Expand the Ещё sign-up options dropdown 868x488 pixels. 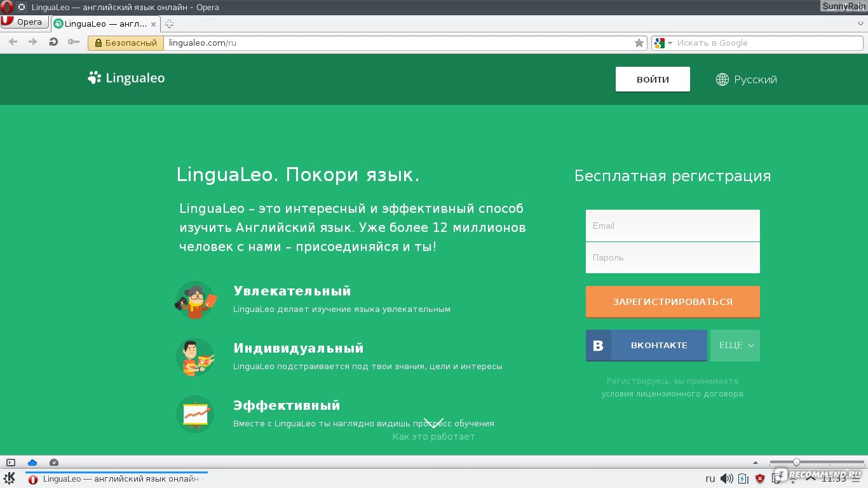tap(735, 345)
